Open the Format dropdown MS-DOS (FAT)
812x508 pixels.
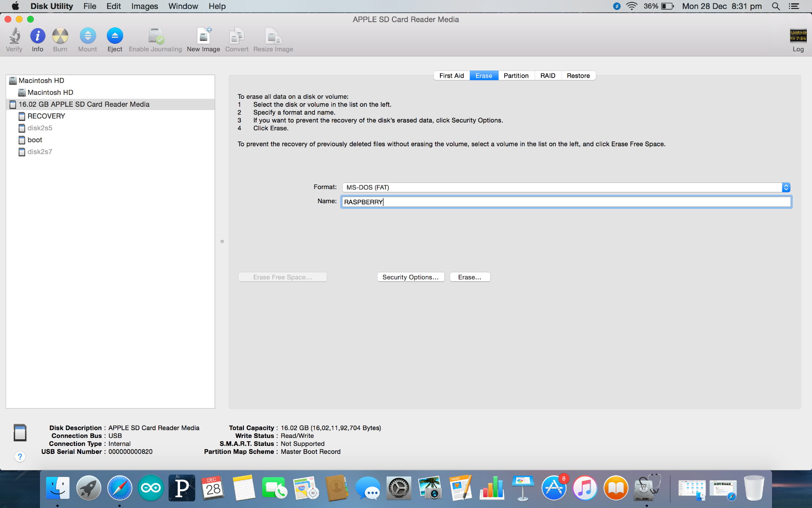[566, 187]
